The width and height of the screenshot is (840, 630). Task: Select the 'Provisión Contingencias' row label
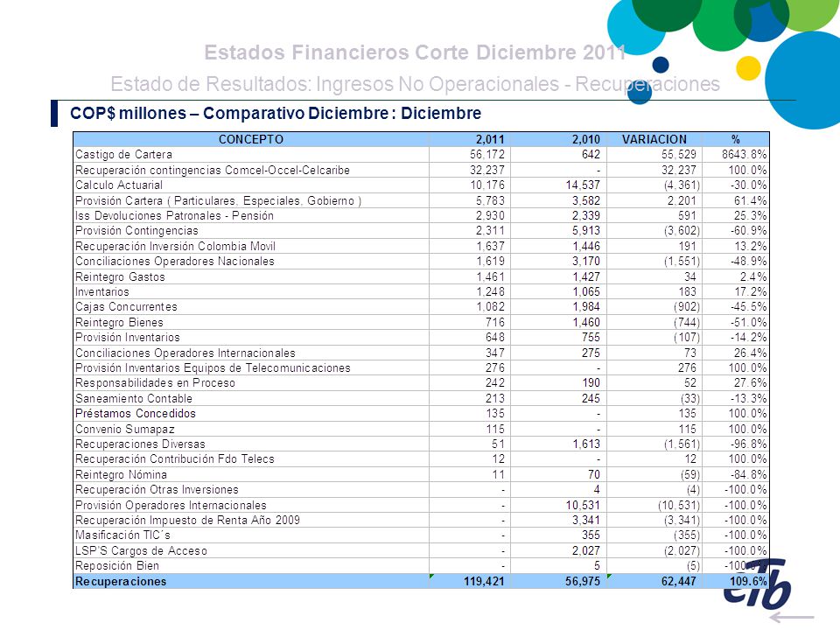(x=136, y=231)
